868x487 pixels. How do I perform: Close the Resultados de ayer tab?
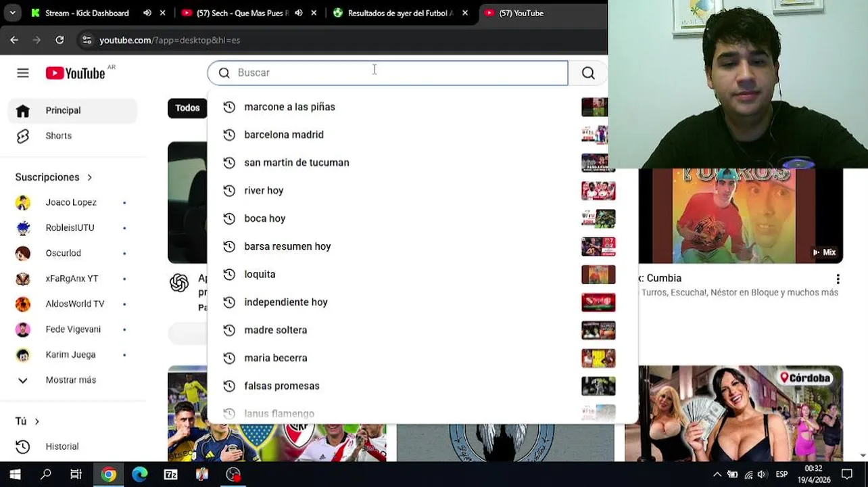point(465,13)
